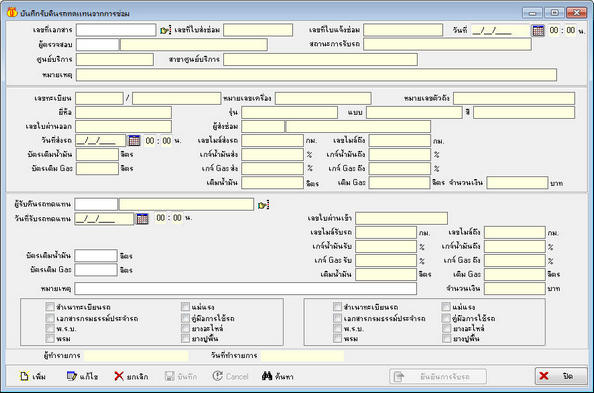
Task: Click เลขไมล์รับรถ field
Action: [386, 232]
